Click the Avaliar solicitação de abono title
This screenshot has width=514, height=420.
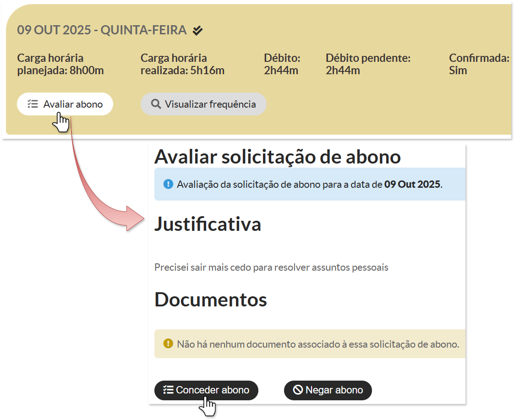(277, 157)
